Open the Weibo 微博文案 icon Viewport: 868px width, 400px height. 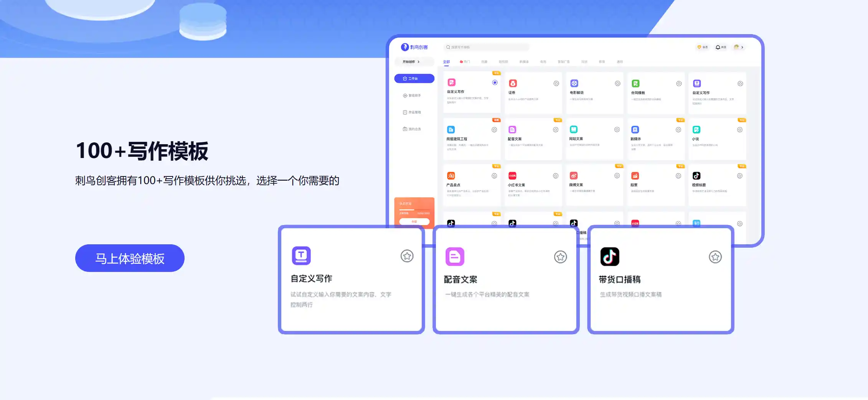point(574,176)
